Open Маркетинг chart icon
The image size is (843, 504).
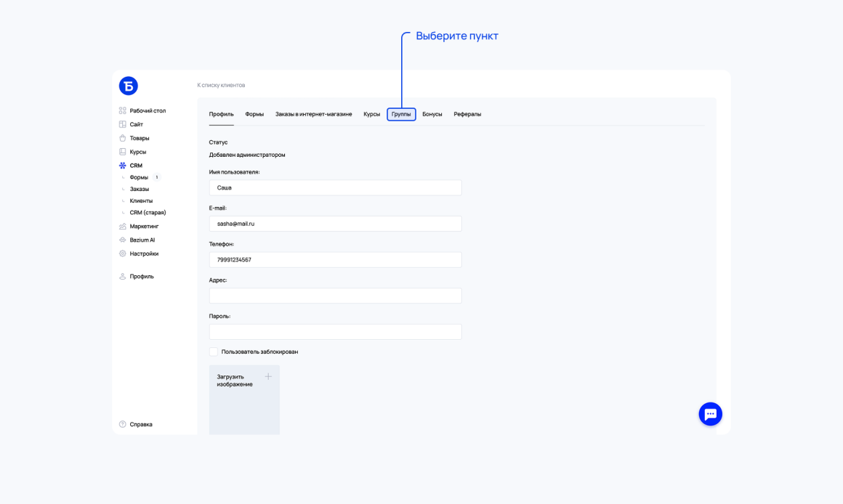tap(123, 226)
